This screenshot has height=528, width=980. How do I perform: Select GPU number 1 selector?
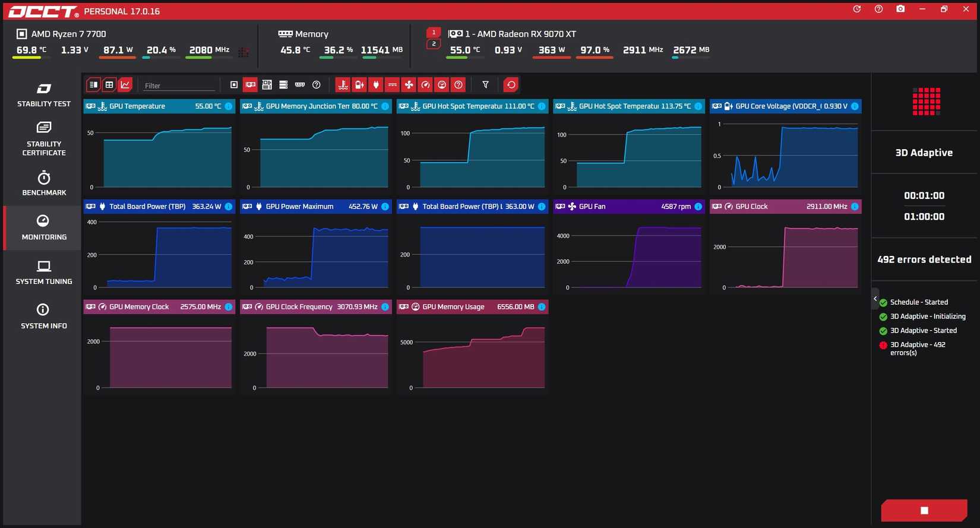(x=434, y=33)
